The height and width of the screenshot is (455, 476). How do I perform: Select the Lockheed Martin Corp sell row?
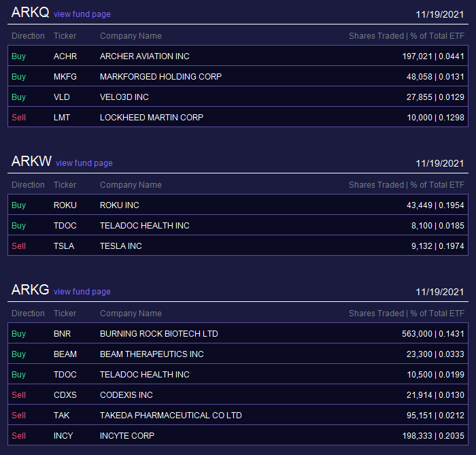(238, 117)
